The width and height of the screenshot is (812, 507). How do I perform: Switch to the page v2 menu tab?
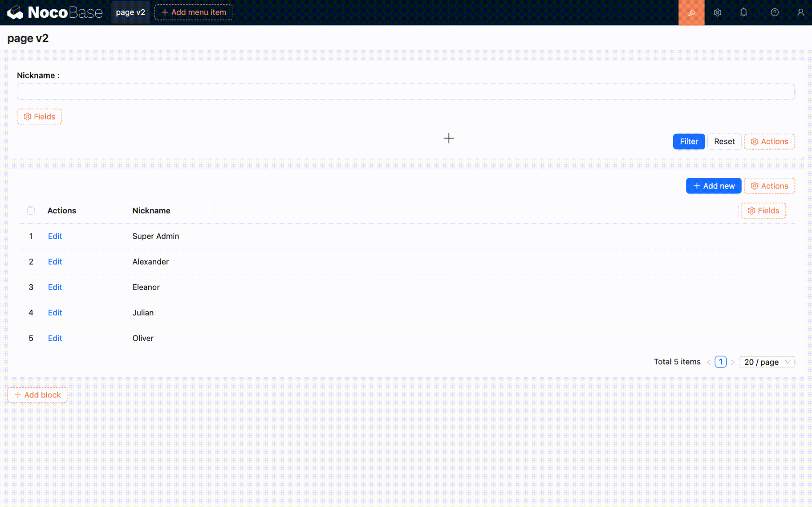pyautogui.click(x=130, y=12)
